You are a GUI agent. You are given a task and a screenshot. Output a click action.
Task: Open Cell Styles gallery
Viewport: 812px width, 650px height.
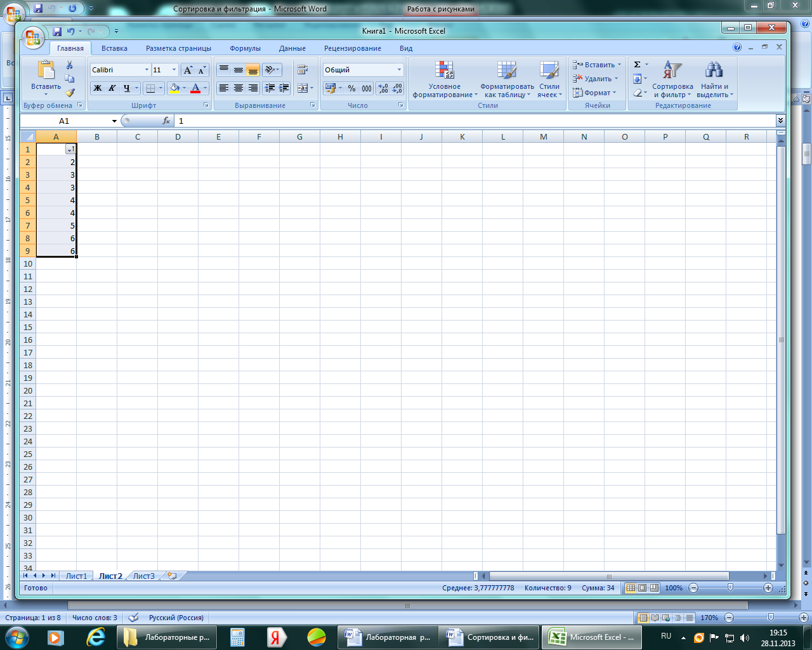(549, 79)
